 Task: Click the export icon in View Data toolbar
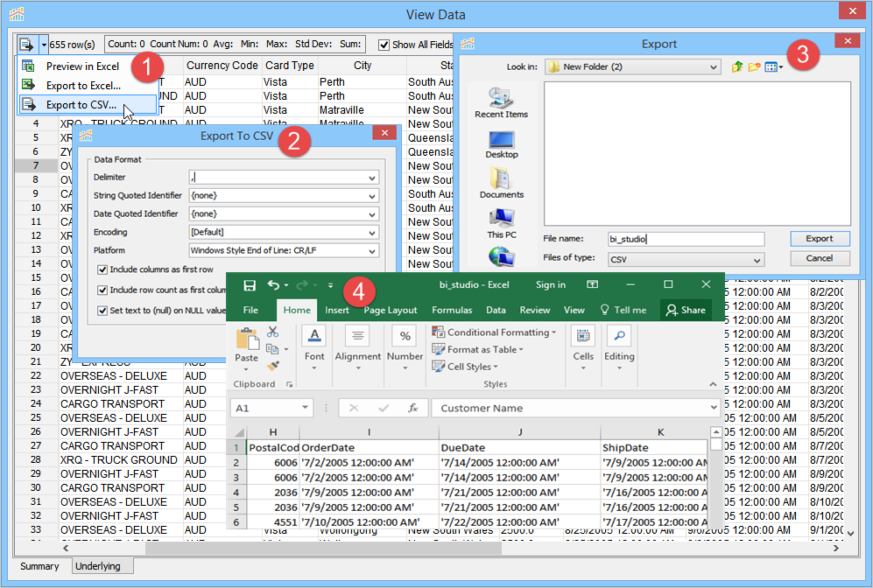click(x=26, y=44)
